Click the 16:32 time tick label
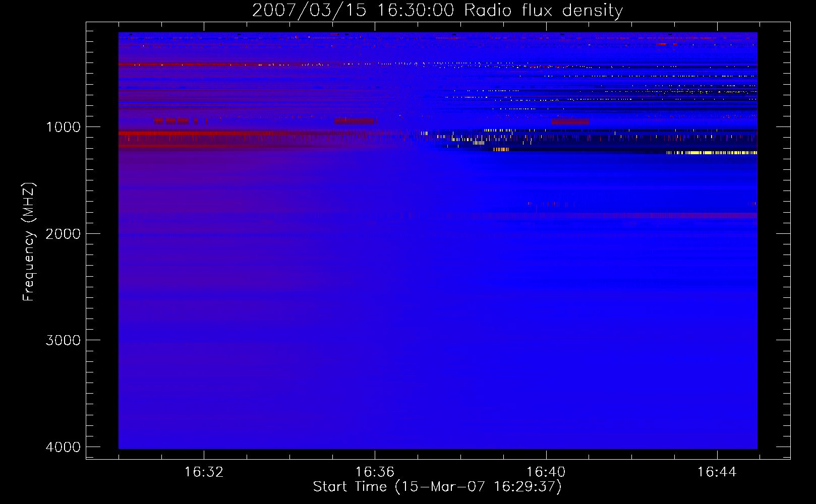The image size is (816, 504). pyautogui.click(x=204, y=472)
